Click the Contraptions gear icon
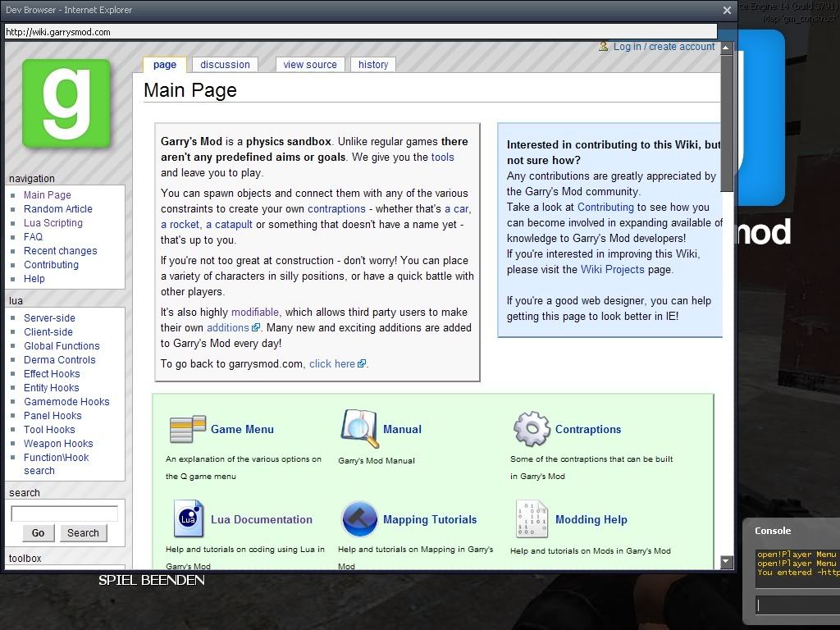The image size is (840, 630). (532, 428)
